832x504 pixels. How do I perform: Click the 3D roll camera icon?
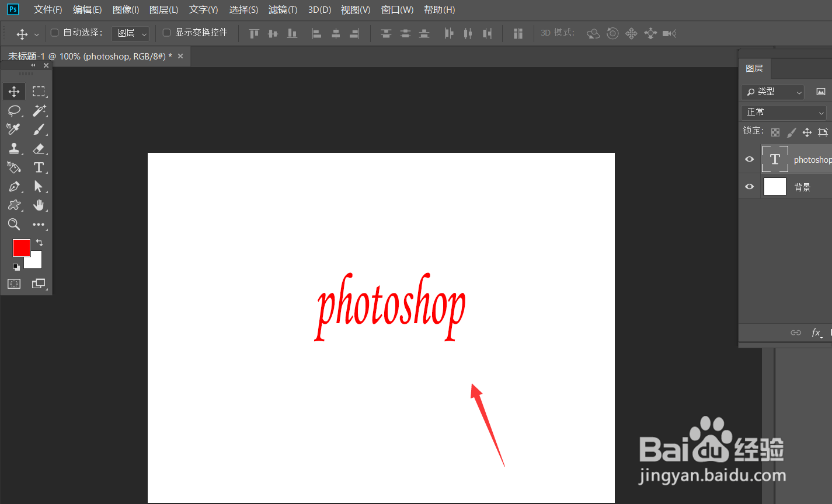(x=612, y=34)
